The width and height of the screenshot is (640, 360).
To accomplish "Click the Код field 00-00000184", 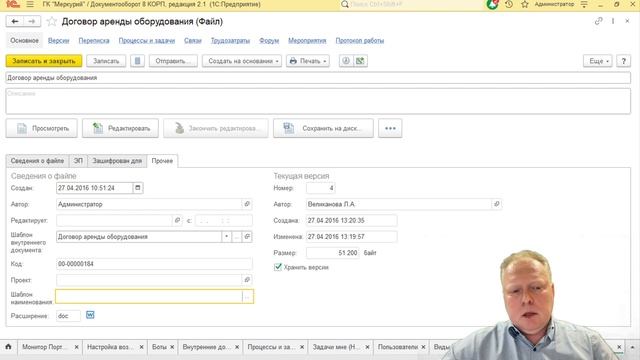I will tap(154, 264).
